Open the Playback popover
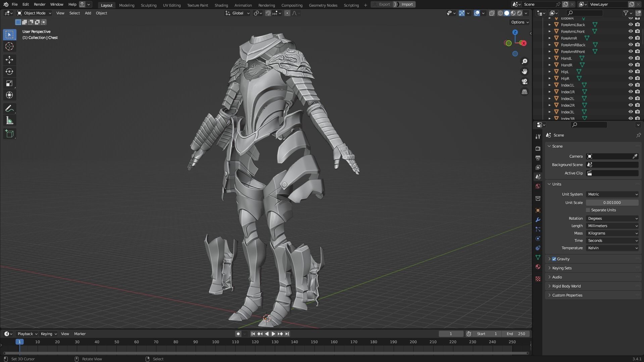 (27, 334)
